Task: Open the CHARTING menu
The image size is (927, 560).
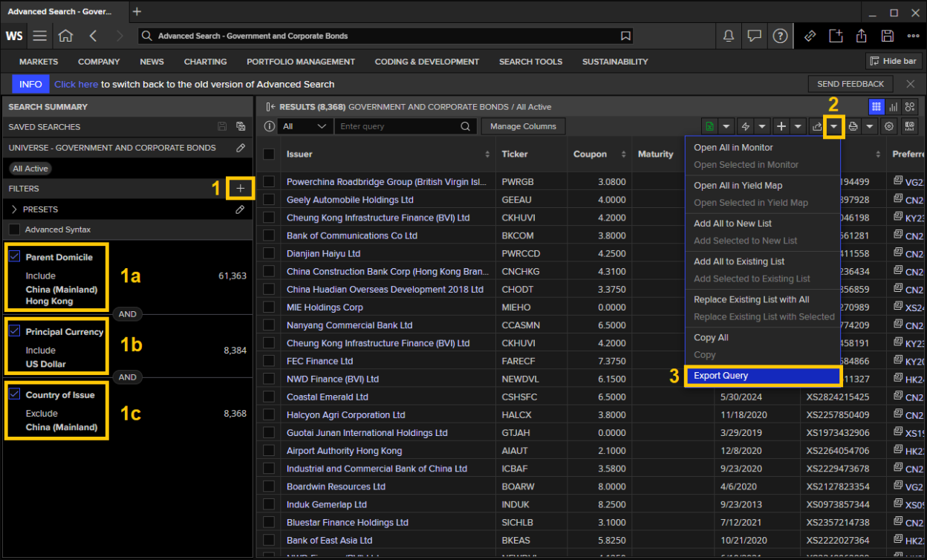Action: click(x=205, y=62)
